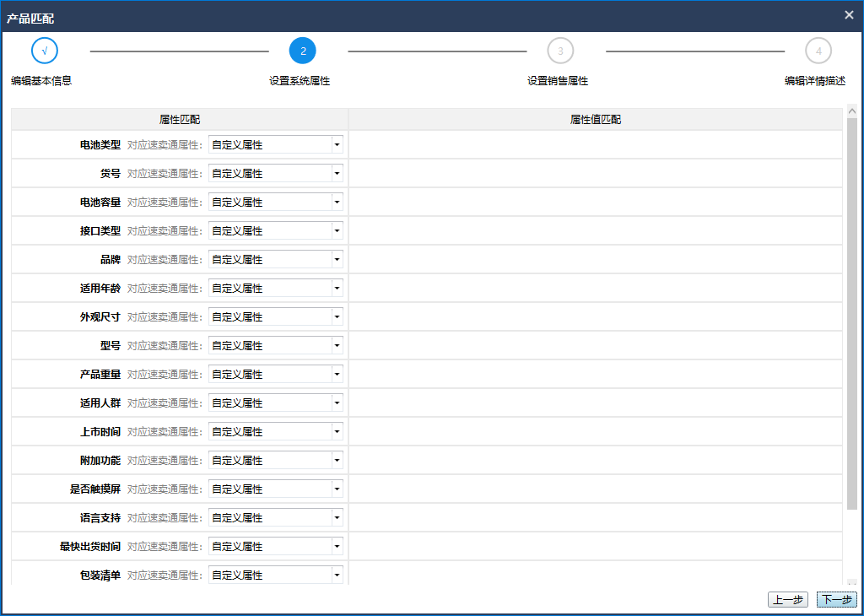Click the step 4 circle icon
The image size is (864, 616).
818,51
